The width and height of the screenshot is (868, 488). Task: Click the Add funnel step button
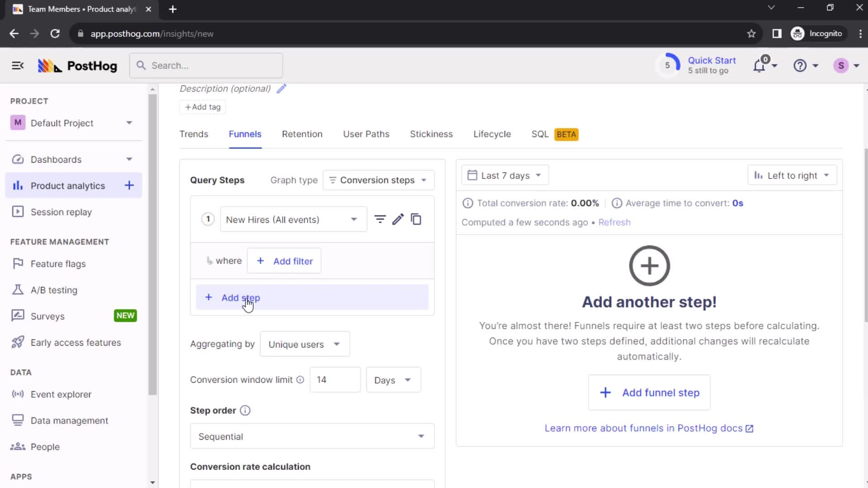(x=649, y=393)
